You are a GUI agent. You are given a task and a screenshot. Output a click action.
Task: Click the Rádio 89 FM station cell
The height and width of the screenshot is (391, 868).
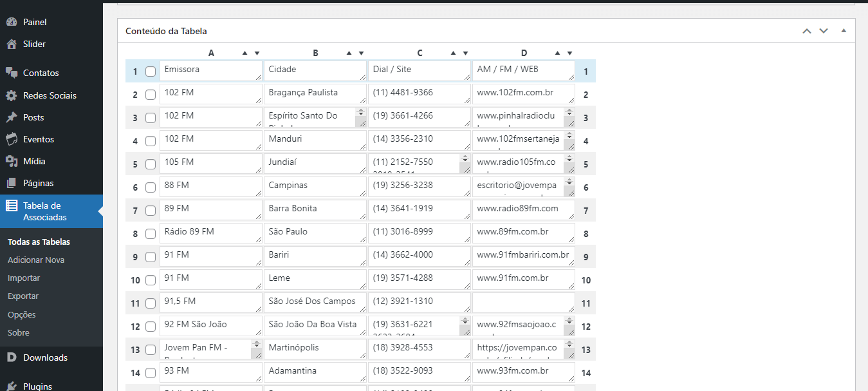[x=211, y=233]
